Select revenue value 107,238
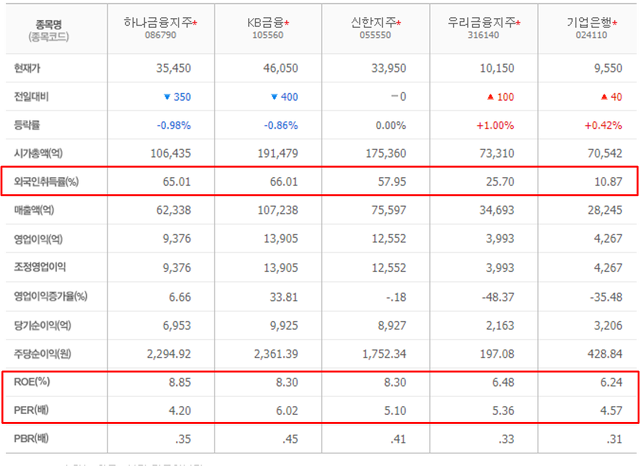 (278, 210)
